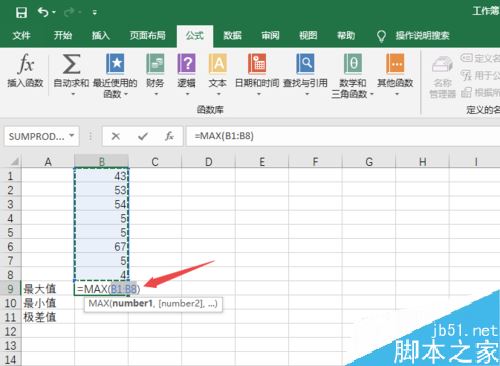Click the 根据所选内容创建 button
Viewport: 500px width, 366px height.
click(x=481, y=92)
